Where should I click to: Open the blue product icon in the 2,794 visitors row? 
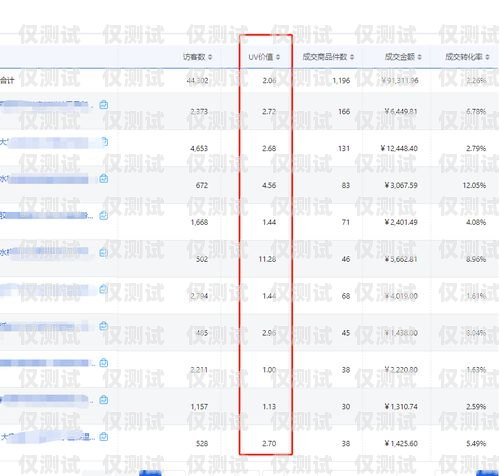tap(104, 289)
